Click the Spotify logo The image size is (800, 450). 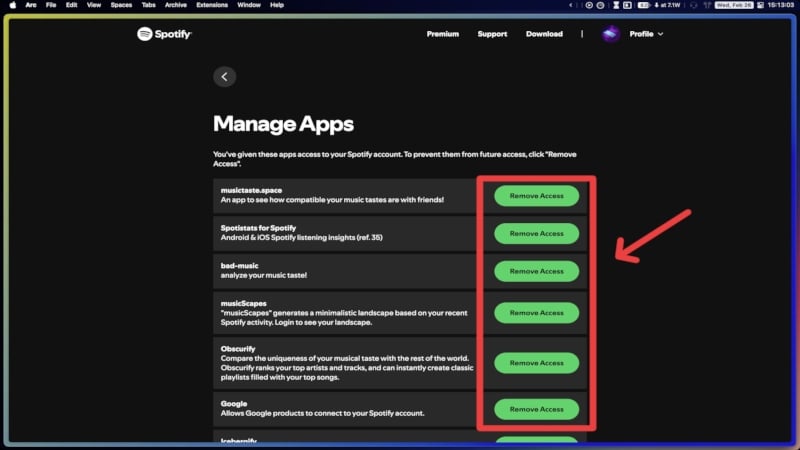[x=164, y=34]
